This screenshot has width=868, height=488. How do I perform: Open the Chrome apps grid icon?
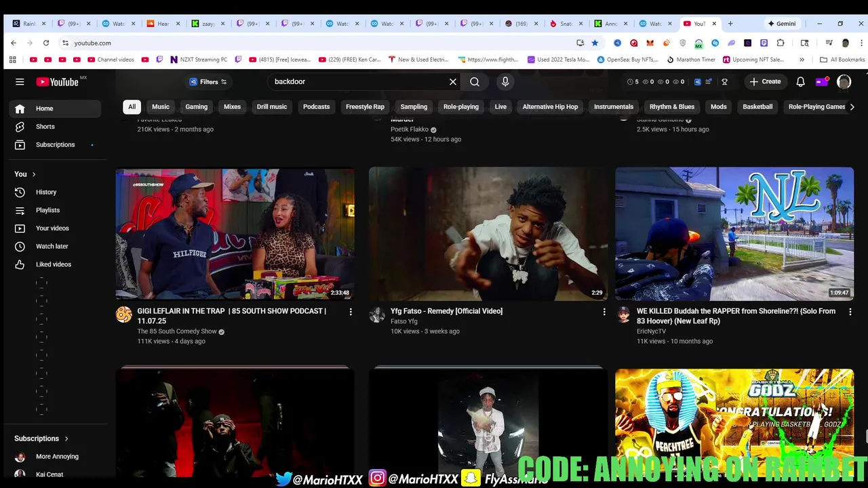[12, 60]
